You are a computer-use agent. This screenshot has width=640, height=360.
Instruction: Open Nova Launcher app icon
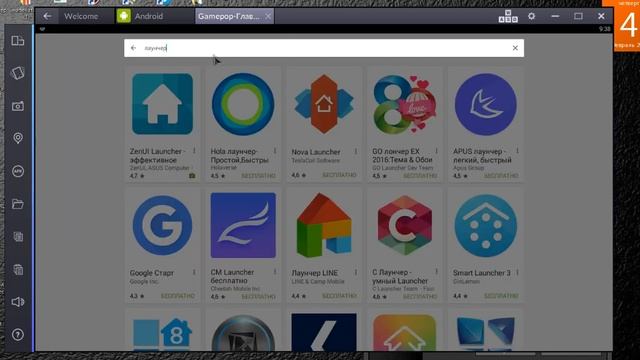click(324, 104)
